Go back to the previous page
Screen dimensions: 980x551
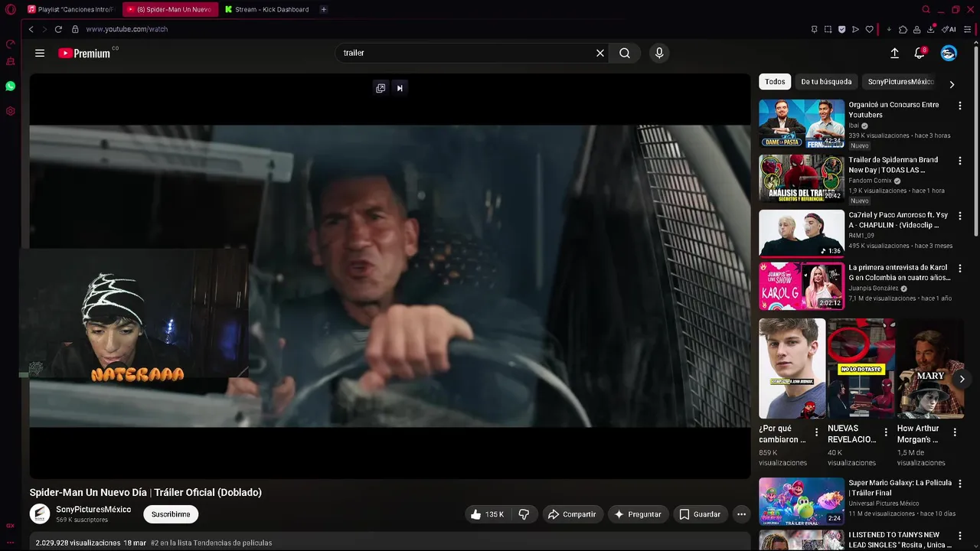(31, 29)
